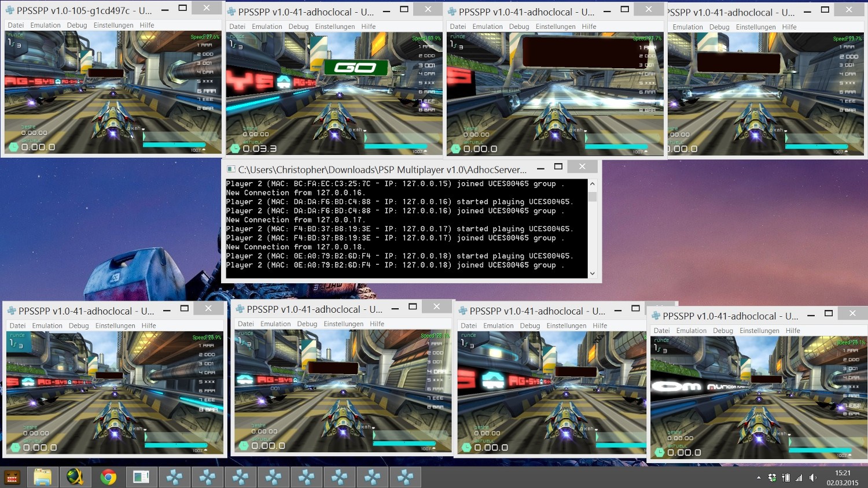The image size is (868, 488).
Task: Click console line 'New Connection from 127.0.0.18.'
Action: pos(295,247)
